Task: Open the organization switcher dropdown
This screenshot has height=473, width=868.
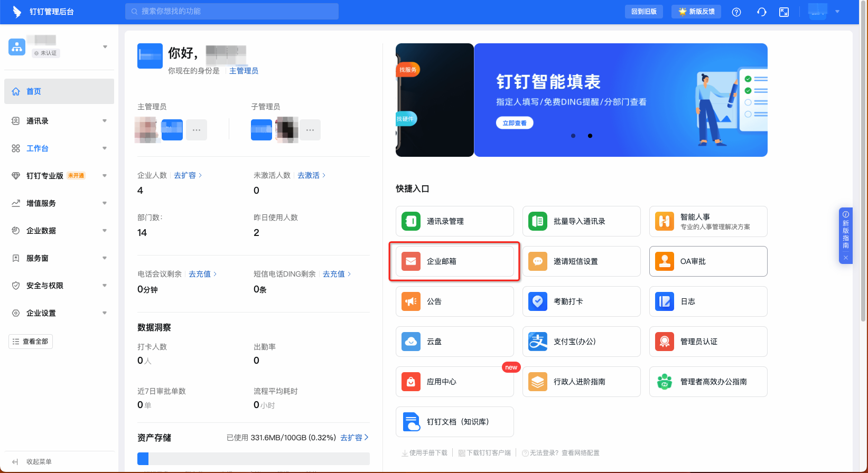Action: [105, 47]
